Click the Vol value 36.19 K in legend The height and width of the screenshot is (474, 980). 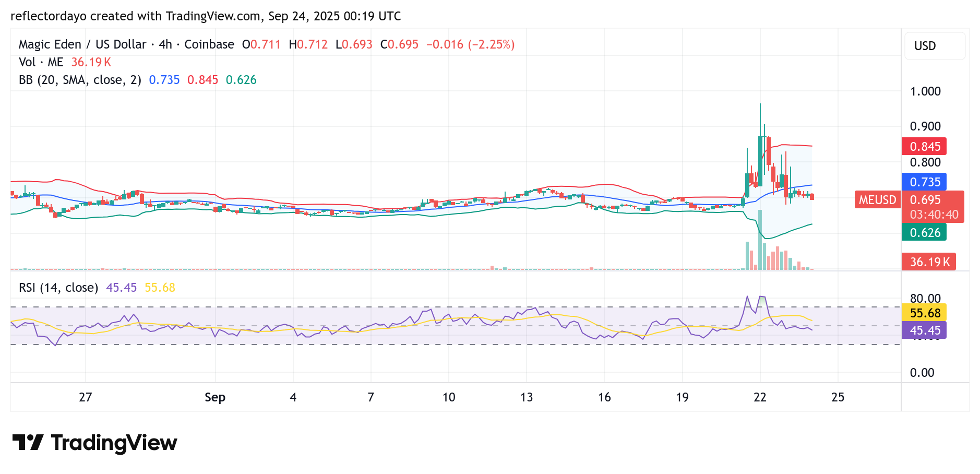[x=91, y=62]
